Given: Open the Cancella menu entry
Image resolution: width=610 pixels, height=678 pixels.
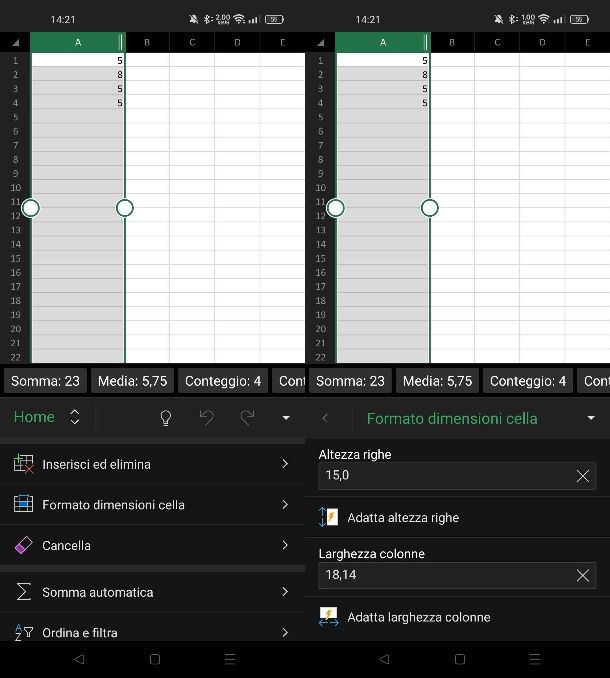Looking at the screenshot, I should [x=152, y=545].
